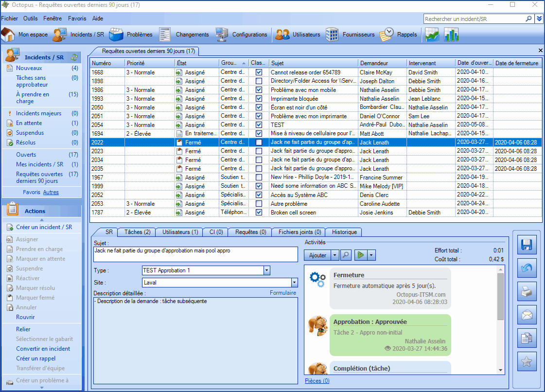The height and width of the screenshot is (392, 545).
Task: Click the envelope email icon
Action: pyautogui.click(x=527, y=315)
